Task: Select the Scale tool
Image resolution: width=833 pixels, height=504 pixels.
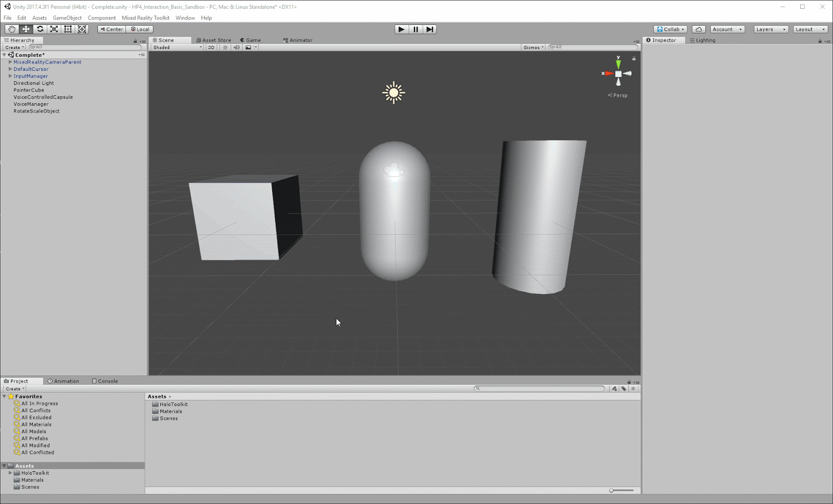Action: [54, 29]
